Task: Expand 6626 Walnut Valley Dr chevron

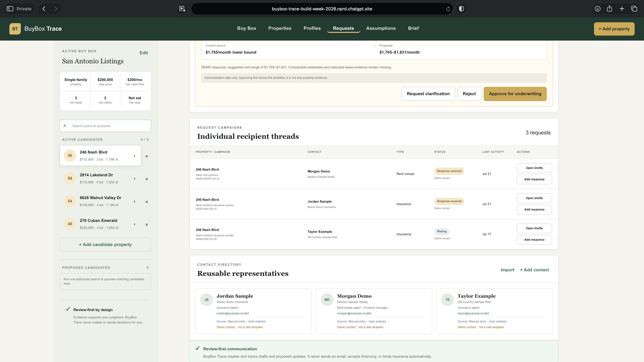Action: coord(135,201)
